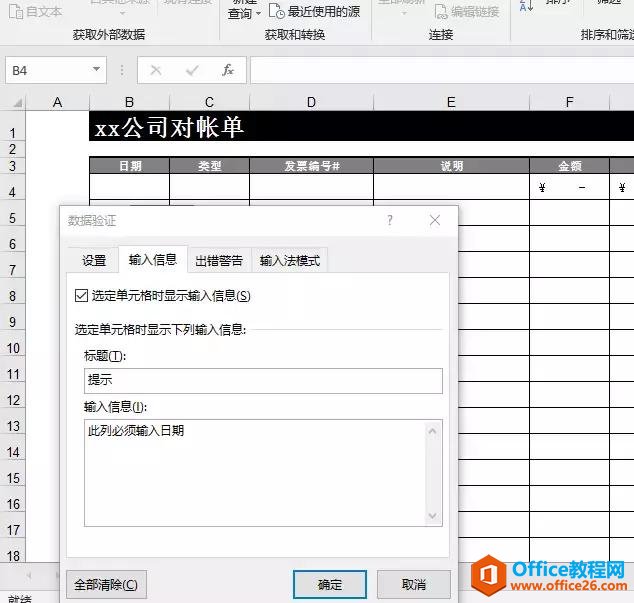Image resolution: width=634 pixels, height=603 pixels.
Task: Click the text area scroll up arrow
Action: tap(432, 431)
